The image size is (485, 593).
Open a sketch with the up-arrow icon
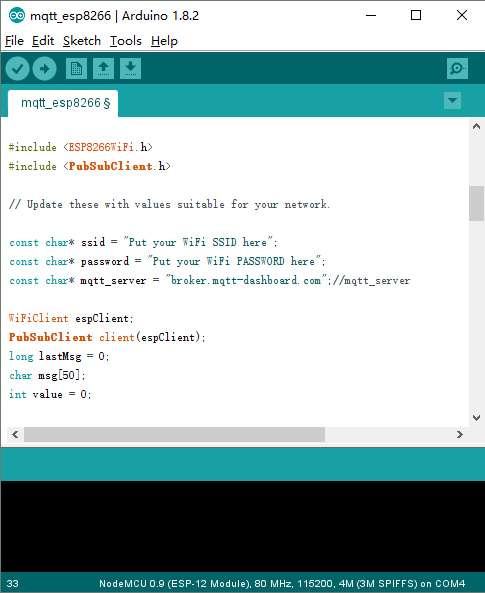click(103, 69)
